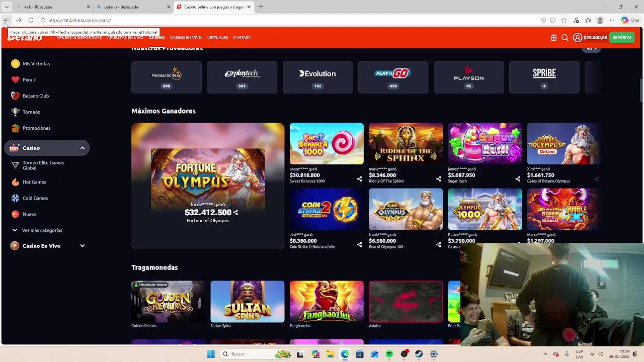The height and width of the screenshot is (362, 644).
Task: Share the Riddle Of The Sphinx win
Action: click(439, 179)
